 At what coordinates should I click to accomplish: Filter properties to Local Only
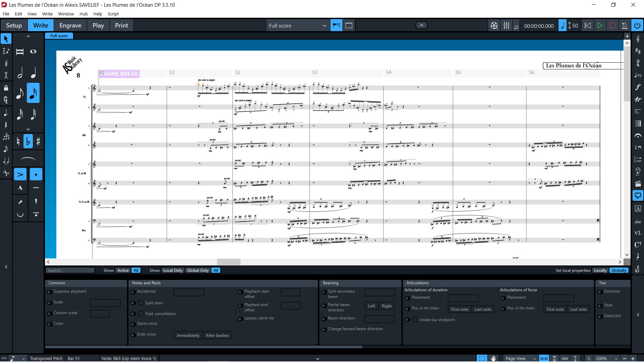(x=173, y=270)
